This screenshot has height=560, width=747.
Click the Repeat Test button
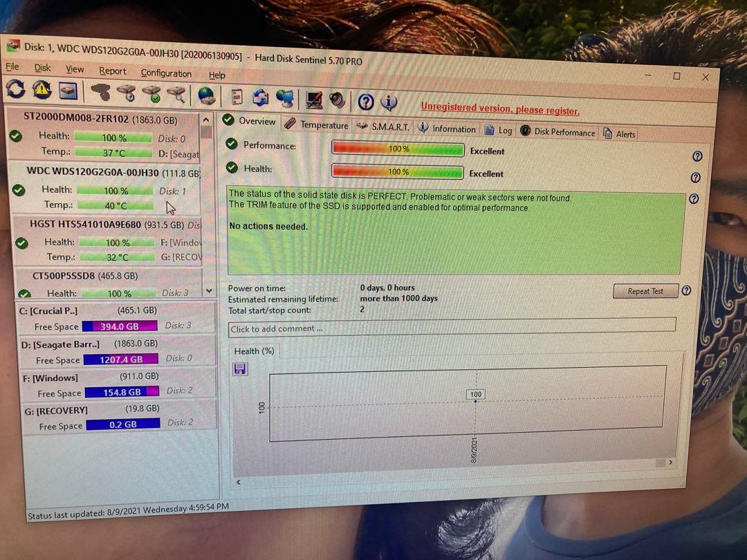click(645, 291)
